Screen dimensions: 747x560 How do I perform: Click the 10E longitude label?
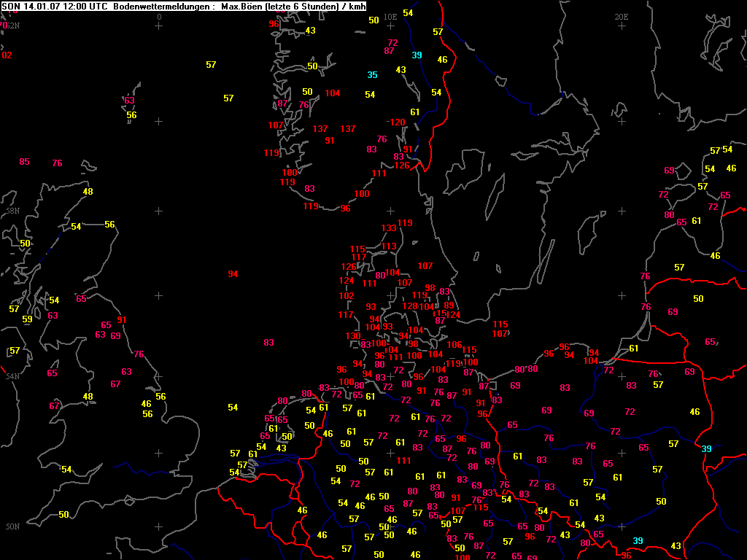[390, 16]
